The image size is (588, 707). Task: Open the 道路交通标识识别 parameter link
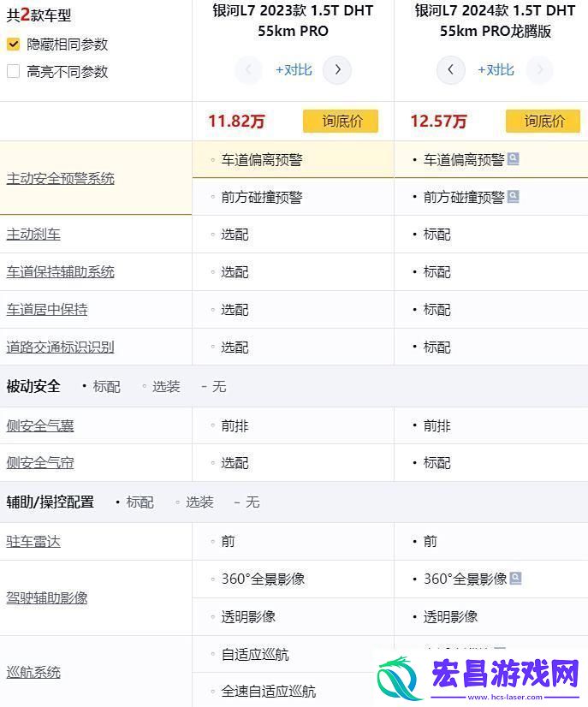click(61, 348)
